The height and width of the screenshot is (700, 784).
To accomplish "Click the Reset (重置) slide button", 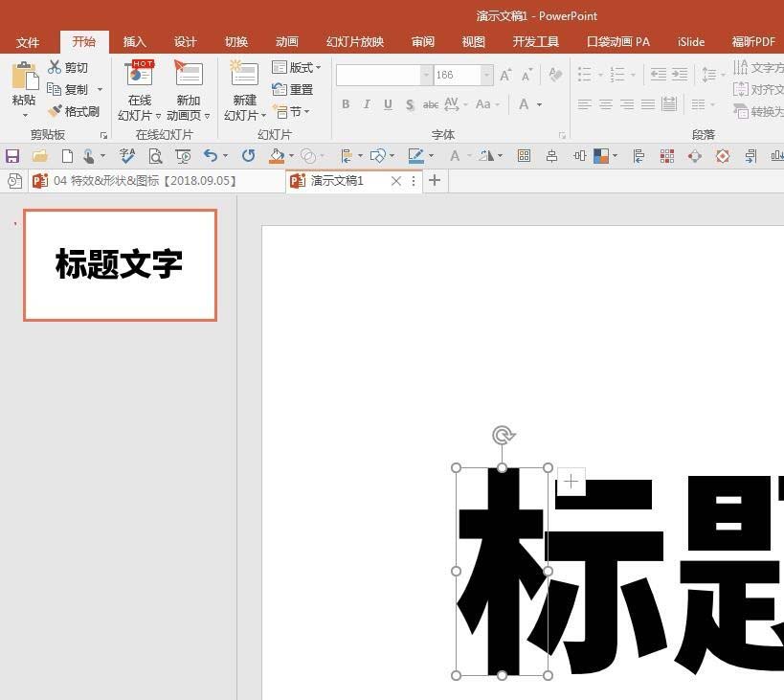I will [293, 89].
